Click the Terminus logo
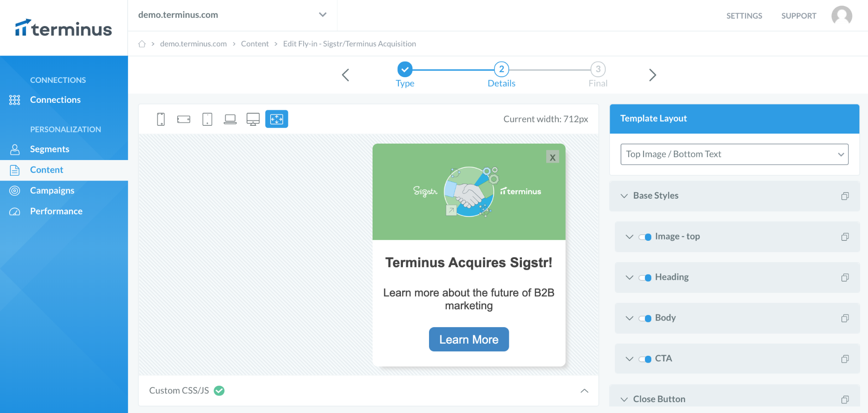This screenshot has width=868, height=413. pyautogui.click(x=64, y=28)
